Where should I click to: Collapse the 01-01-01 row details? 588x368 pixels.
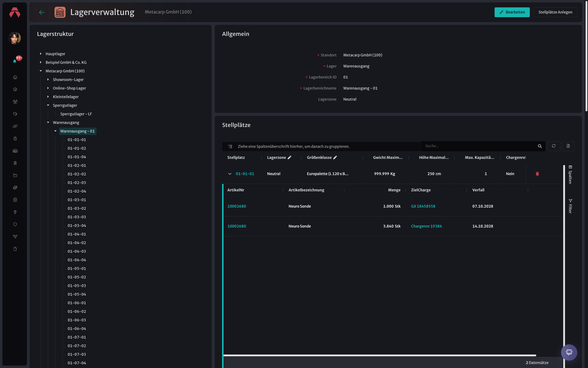click(x=230, y=174)
